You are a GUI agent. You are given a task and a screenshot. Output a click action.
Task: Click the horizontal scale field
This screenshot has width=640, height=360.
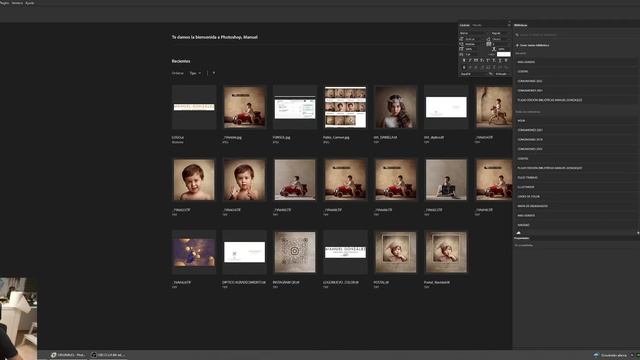504,49
